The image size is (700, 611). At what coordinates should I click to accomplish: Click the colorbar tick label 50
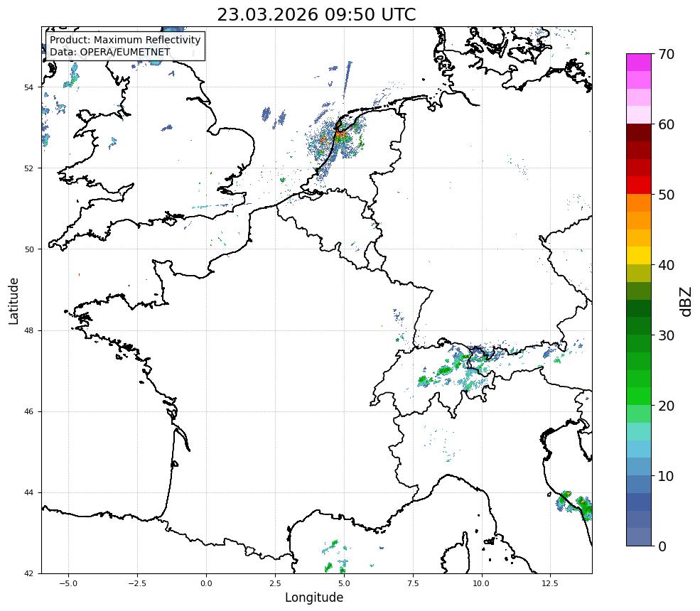[666, 195]
